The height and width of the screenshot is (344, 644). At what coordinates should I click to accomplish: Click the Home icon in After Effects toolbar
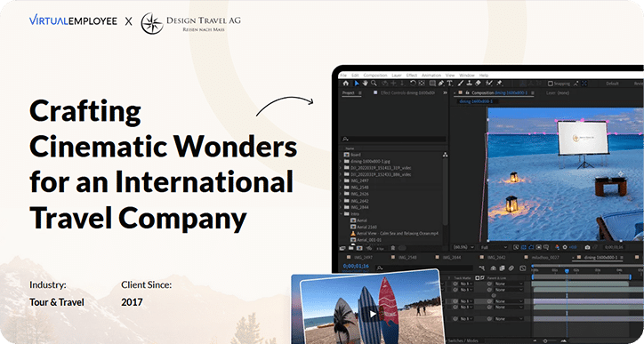345,83
